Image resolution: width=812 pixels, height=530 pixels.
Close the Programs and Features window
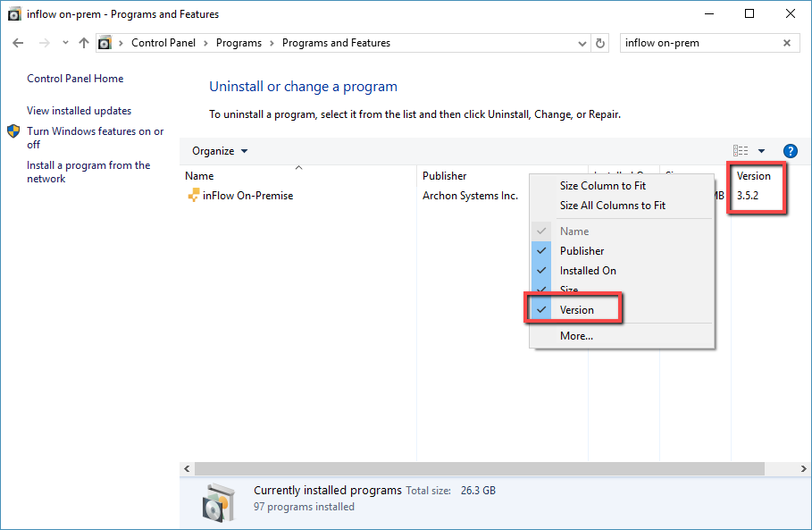[791, 14]
